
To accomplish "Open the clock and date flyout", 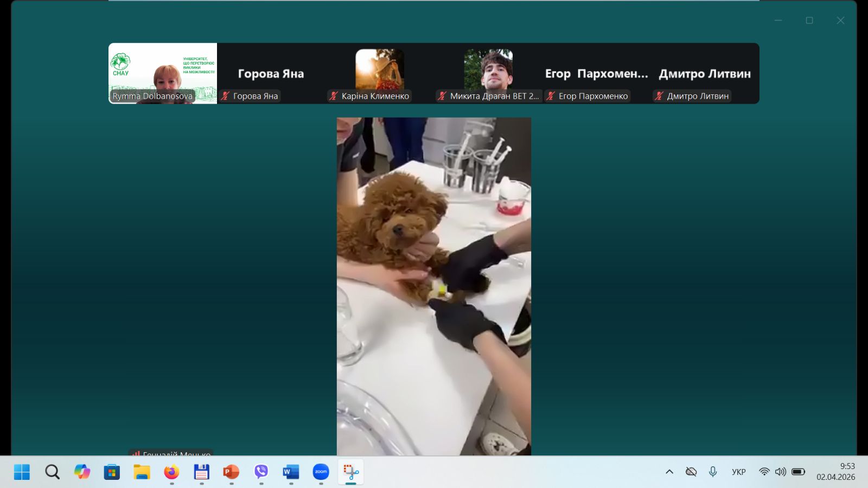I will (835, 472).
